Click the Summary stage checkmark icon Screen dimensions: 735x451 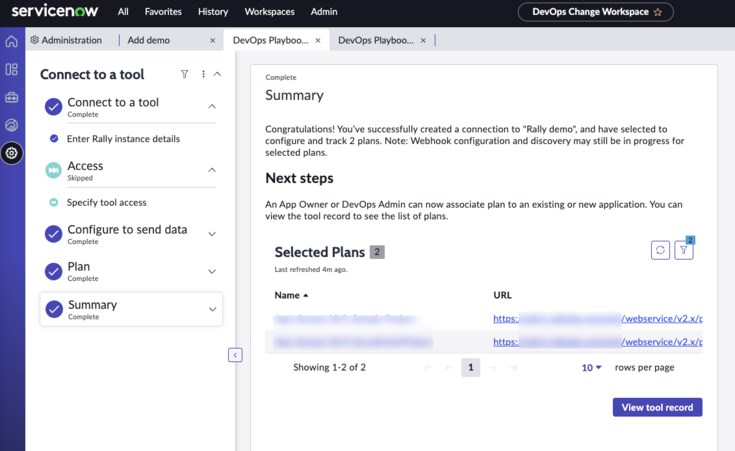[54, 309]
